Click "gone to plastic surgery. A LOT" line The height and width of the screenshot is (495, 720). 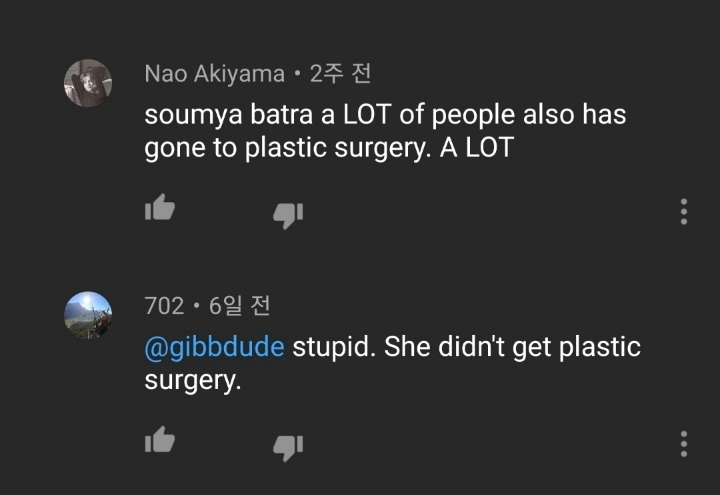329,148
